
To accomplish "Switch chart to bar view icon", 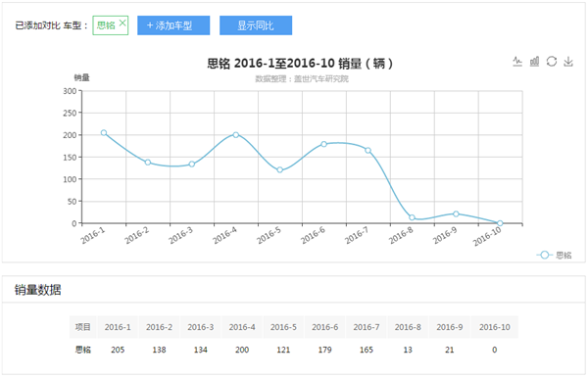I will (534, 62).
